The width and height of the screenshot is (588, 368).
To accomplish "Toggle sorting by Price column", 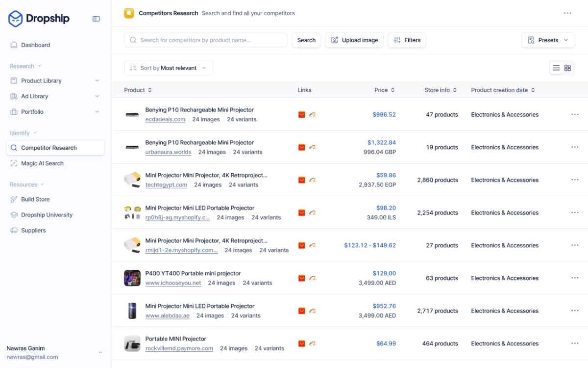I will [x=385, y=90].
